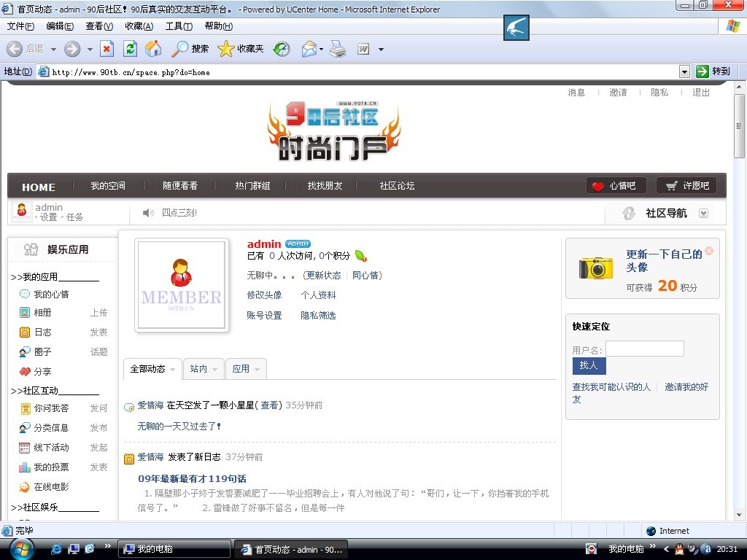Open the 相册 album sidebar icon
Image resolution: width=747 pixels, height=560 pixels.
(x=25, y=313)
